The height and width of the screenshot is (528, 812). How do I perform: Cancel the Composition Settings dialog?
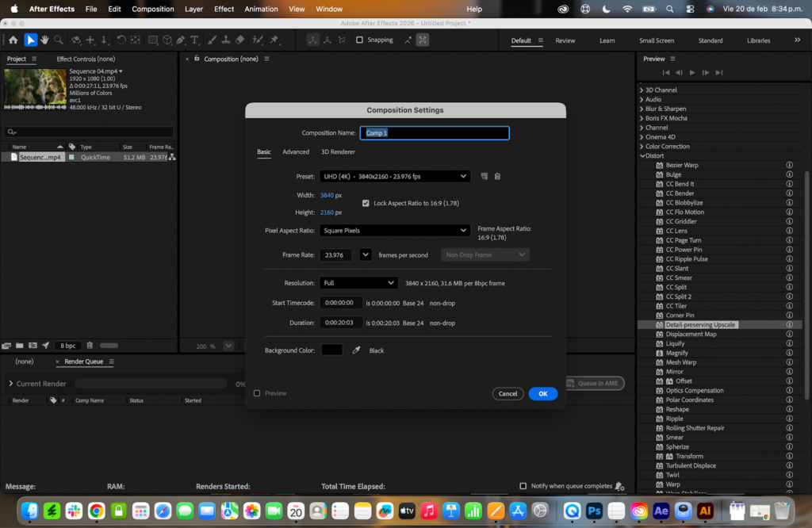(x=507, y=393)
